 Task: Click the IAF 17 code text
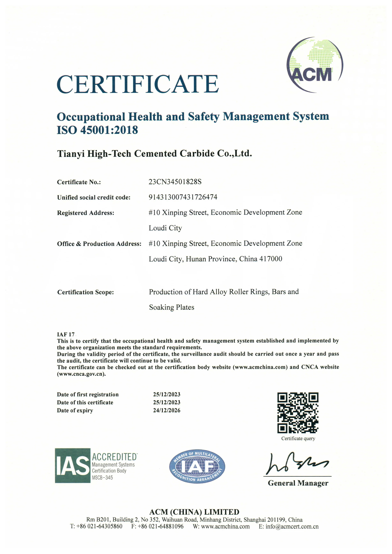pos(66,334)
